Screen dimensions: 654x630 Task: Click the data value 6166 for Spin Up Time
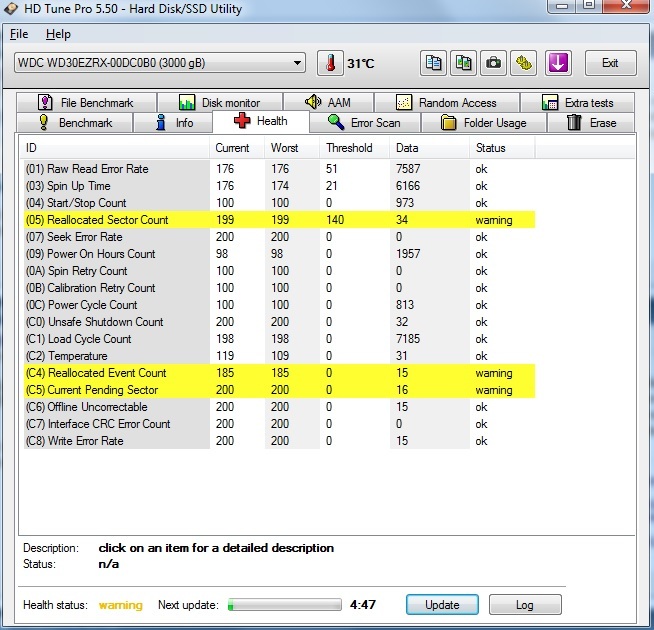(408, 186)
